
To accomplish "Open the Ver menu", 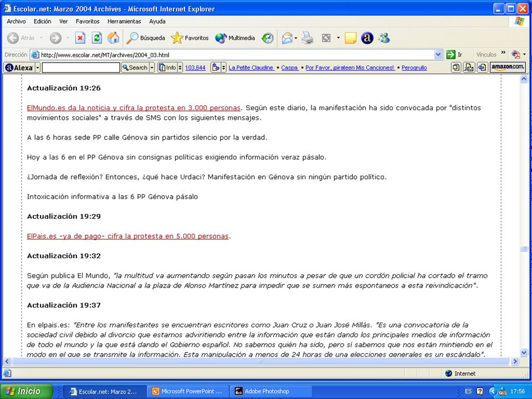I will click(x=63, y=22).
